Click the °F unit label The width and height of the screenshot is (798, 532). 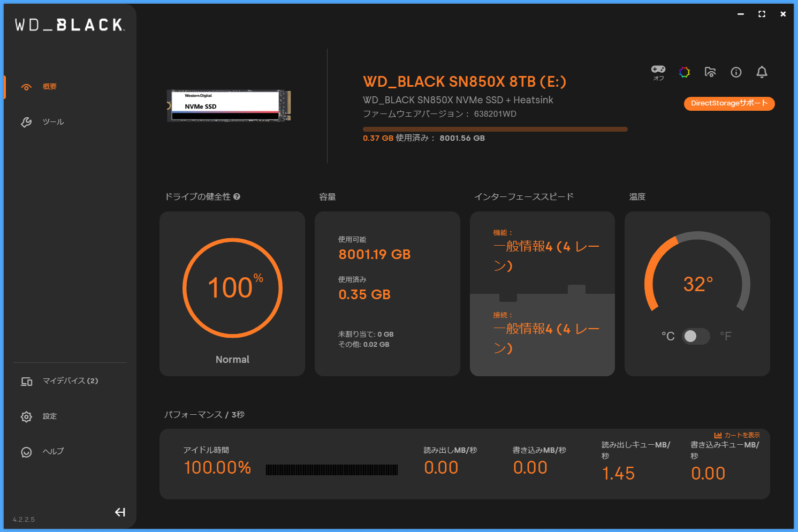tap(726, 336)
